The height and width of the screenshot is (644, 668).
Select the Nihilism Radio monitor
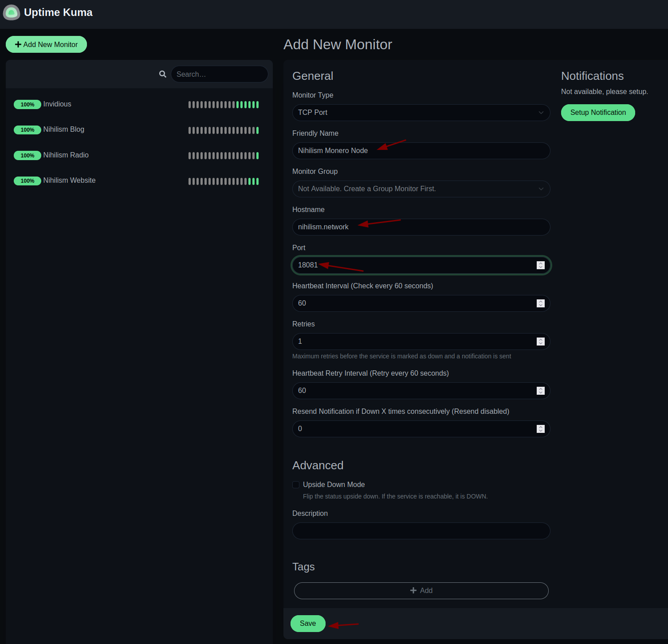tap(139, 156)
